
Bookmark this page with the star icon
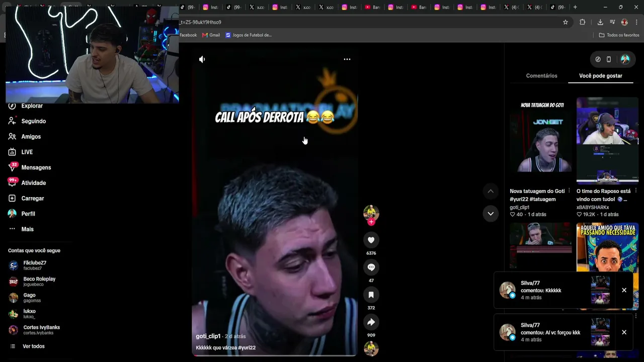point(566,22)
